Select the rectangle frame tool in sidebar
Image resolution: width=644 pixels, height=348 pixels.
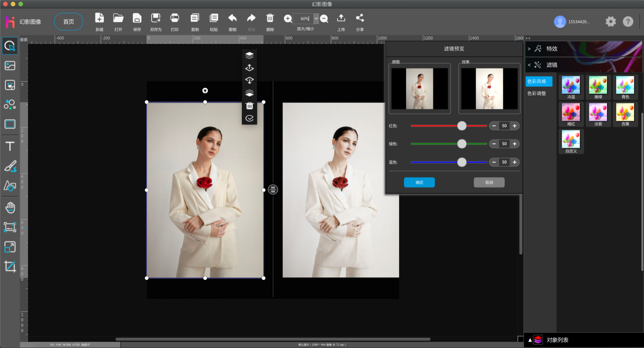tap(10, 124)
